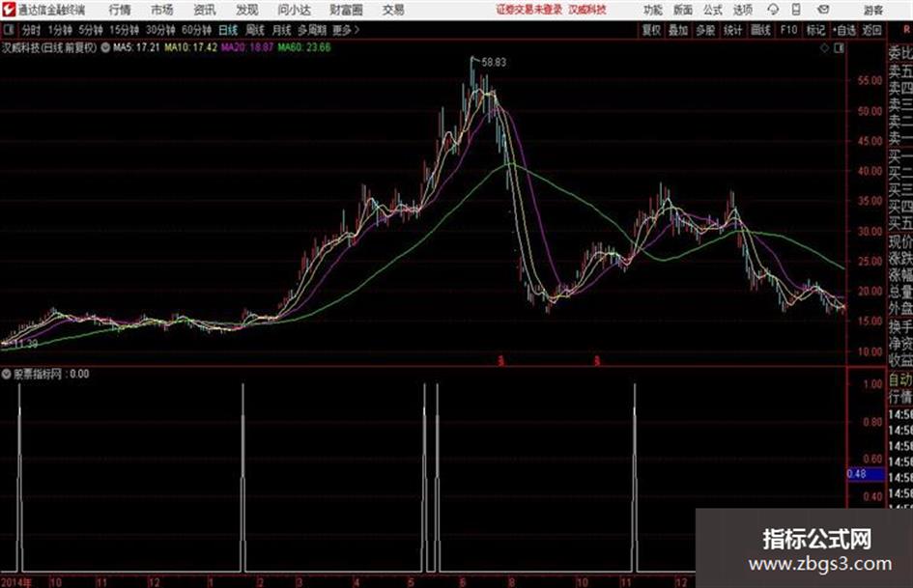This screenshot has width=913, height=588.
Task: Click the 通达信 red logo icon
Action: click(x=8, y=10)
